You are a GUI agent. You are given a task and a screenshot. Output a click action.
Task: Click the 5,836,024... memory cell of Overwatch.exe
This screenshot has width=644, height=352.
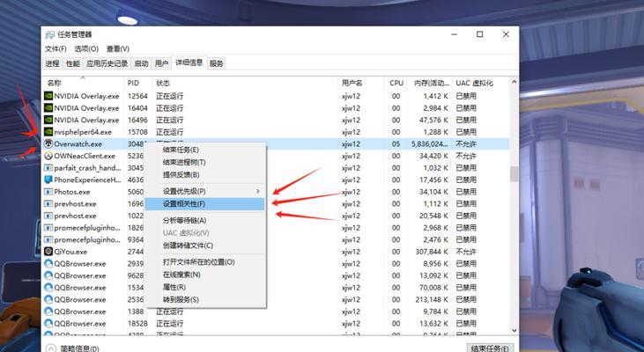(x=430, y=144)
